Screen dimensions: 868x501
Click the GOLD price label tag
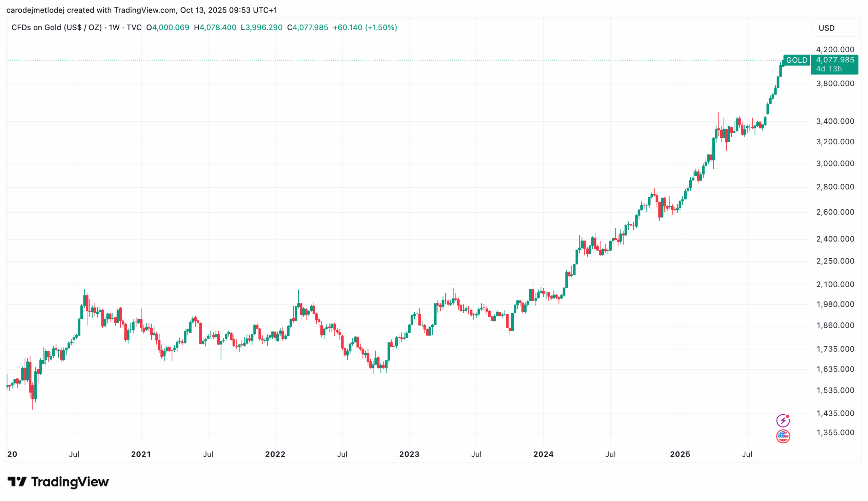[796, 60]
